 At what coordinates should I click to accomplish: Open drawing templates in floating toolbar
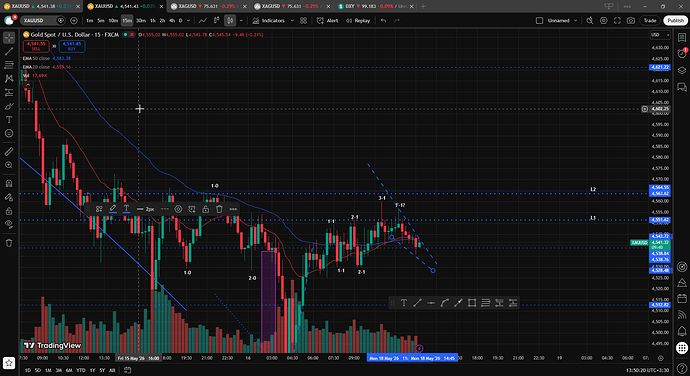coord(99,209)
